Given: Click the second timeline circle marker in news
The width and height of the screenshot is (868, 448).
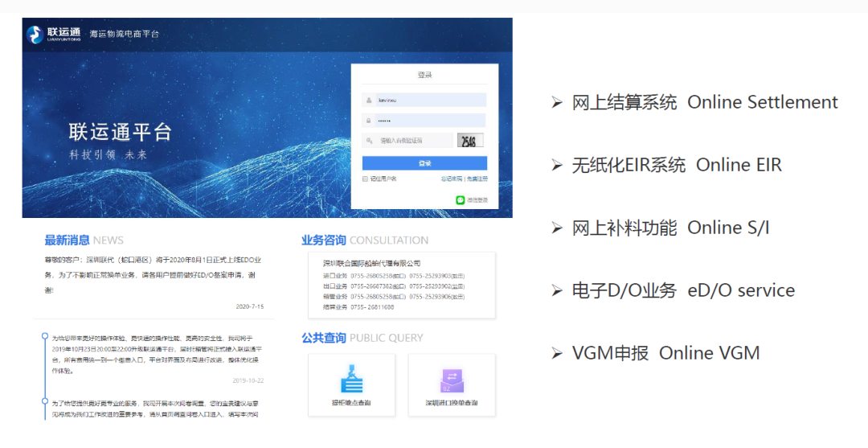Looking at the screenshot, I should coord(45,401).
